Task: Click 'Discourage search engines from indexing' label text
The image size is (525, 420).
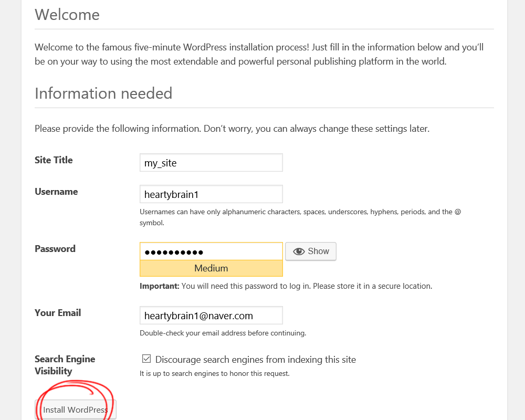Action: pos(256,360)
